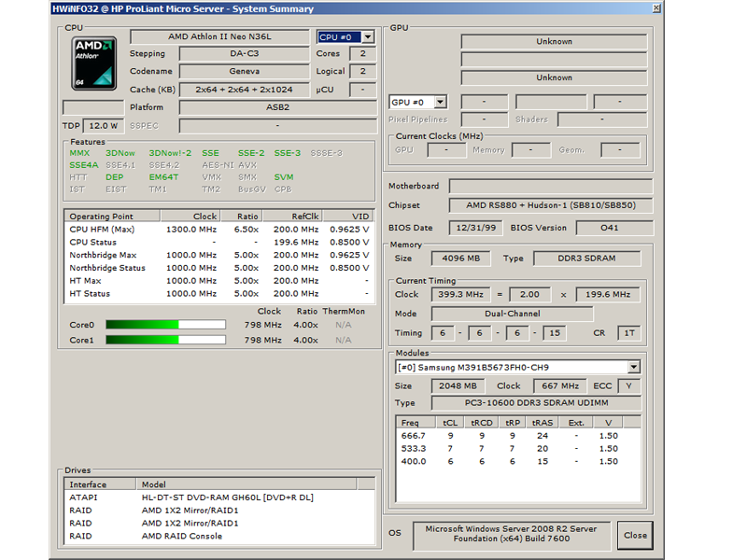Viewport: 747px width, 560px height.
Task: Click the TDP 12.0 W field
Action: coord(104,126)
